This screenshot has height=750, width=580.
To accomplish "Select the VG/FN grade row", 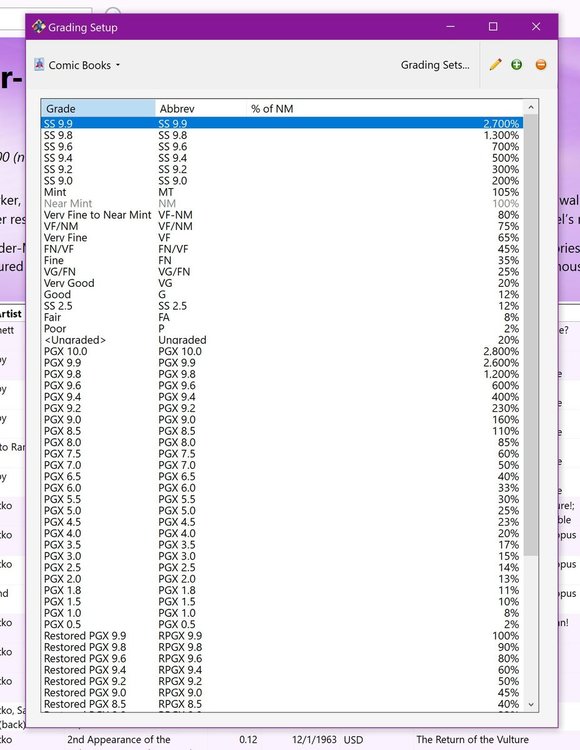I will point(282,272).
